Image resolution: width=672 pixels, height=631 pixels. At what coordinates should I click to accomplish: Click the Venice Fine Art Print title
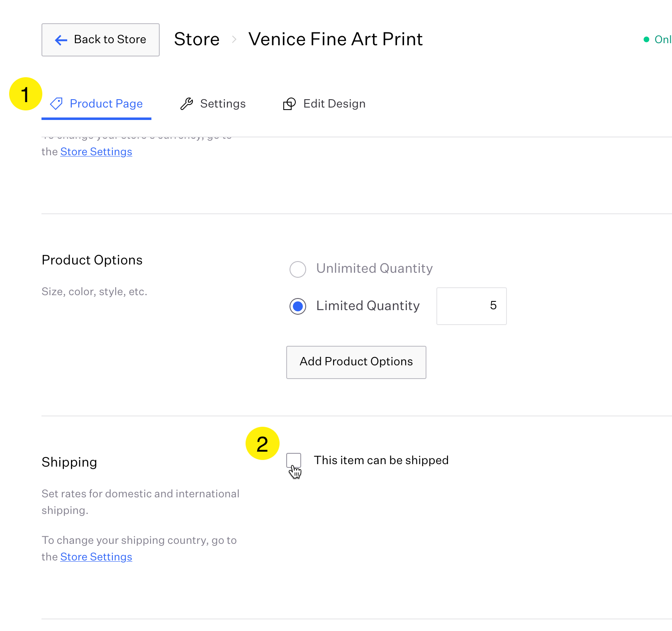point(336,39)
